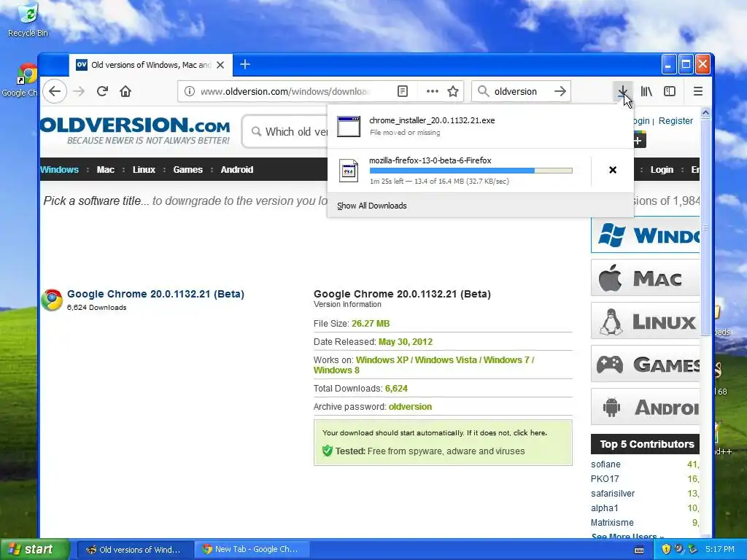Screen dimensions: 747x560
Task: Open the Games category banner
Action: pos(646,365)
